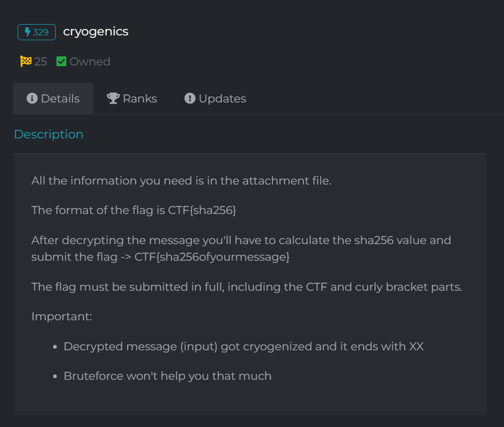The width and height of the screenshot is (504, 427).
Task: Click the Details info circle icon
Action: [32, 98]
